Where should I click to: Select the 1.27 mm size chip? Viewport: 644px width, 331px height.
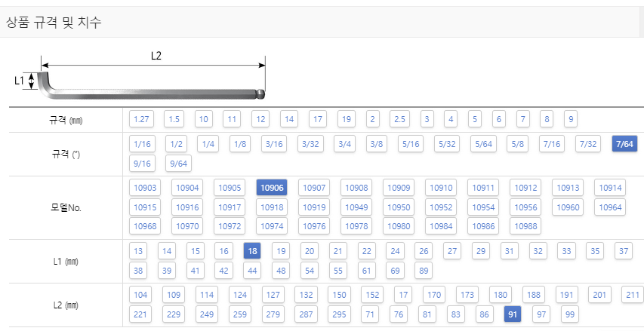pyautogui.click(x=141, y=119)
